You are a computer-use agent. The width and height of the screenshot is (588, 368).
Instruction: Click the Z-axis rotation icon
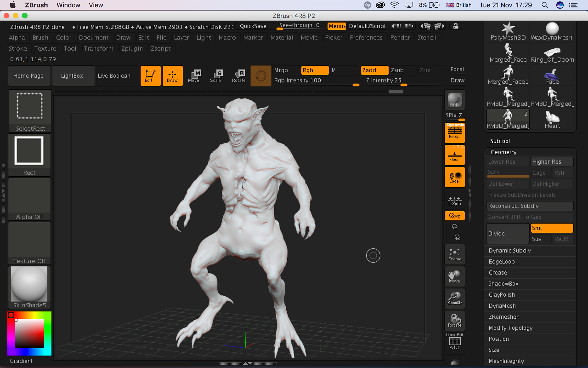tap(457, 237)
